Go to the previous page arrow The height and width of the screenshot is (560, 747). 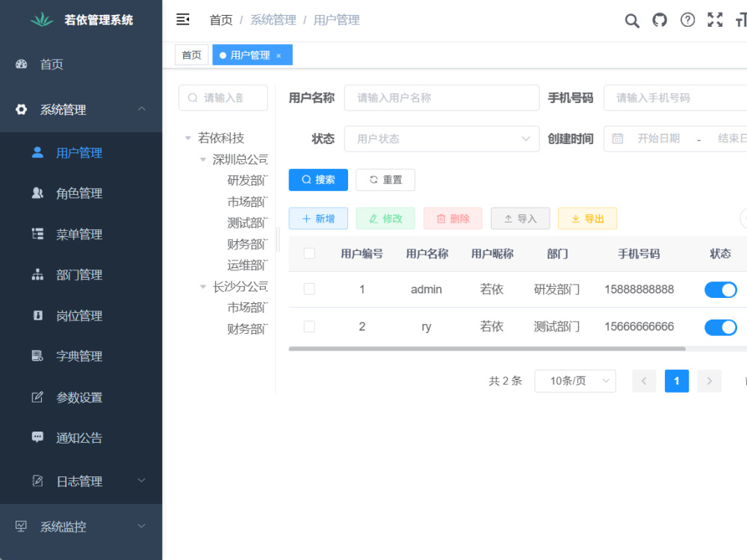(x=644, y=381)
